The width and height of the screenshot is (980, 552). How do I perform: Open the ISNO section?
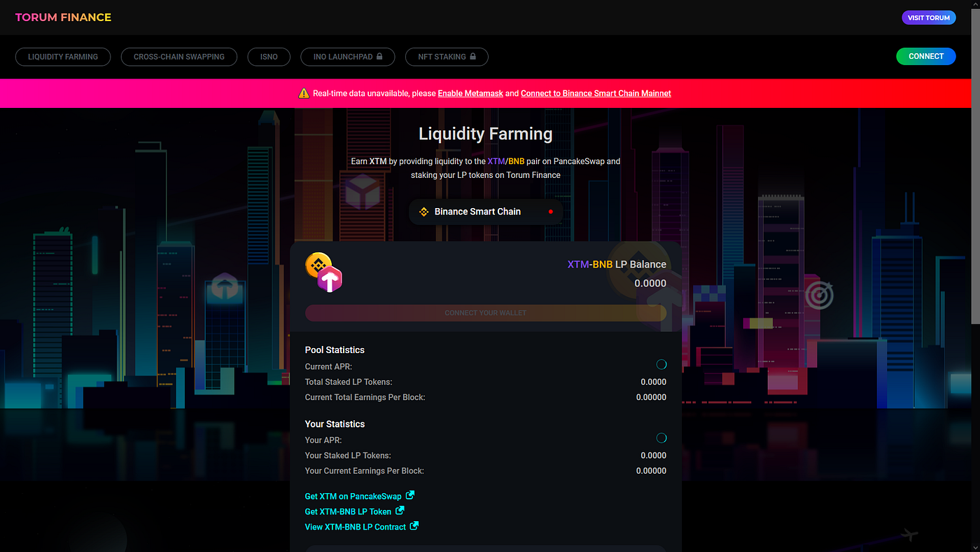[x=269, y=57]
